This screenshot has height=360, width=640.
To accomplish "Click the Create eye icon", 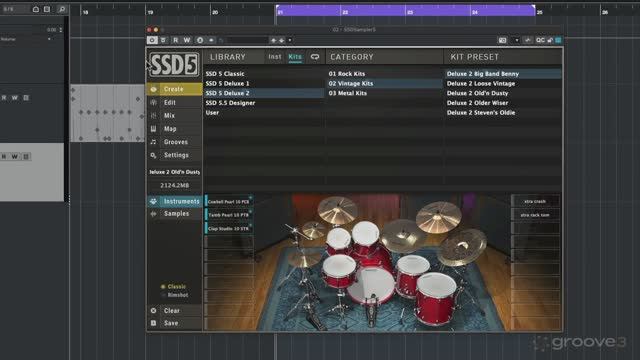I will point(153,89).
